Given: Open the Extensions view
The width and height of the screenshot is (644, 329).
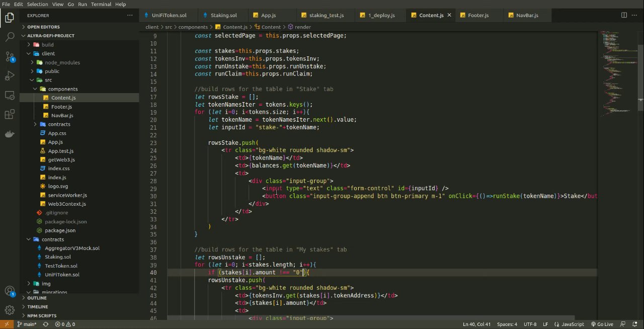Looking at the screenshot, I should tap(10, 115).
